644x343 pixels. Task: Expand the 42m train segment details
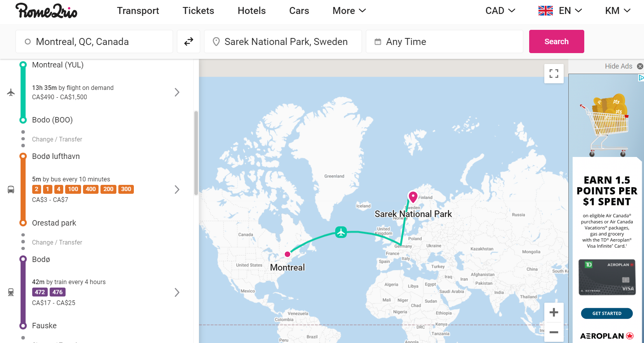coord(177,292)
